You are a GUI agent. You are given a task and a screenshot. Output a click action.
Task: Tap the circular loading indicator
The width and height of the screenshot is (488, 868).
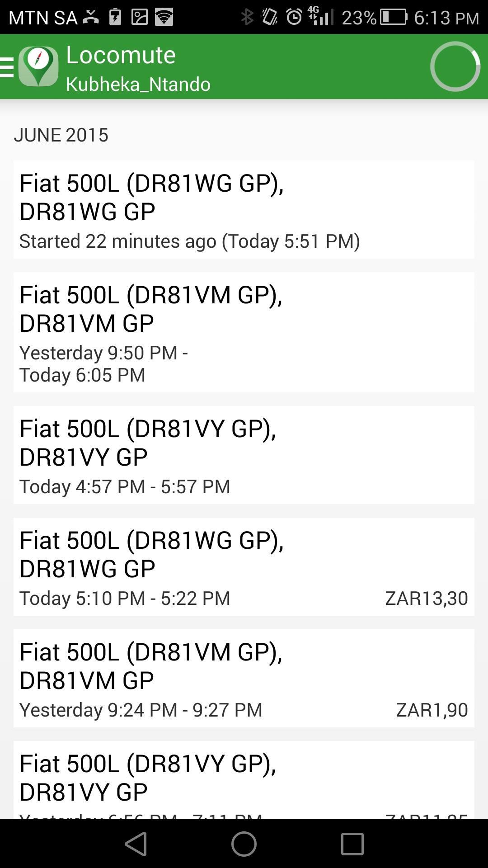coord(455,66)
